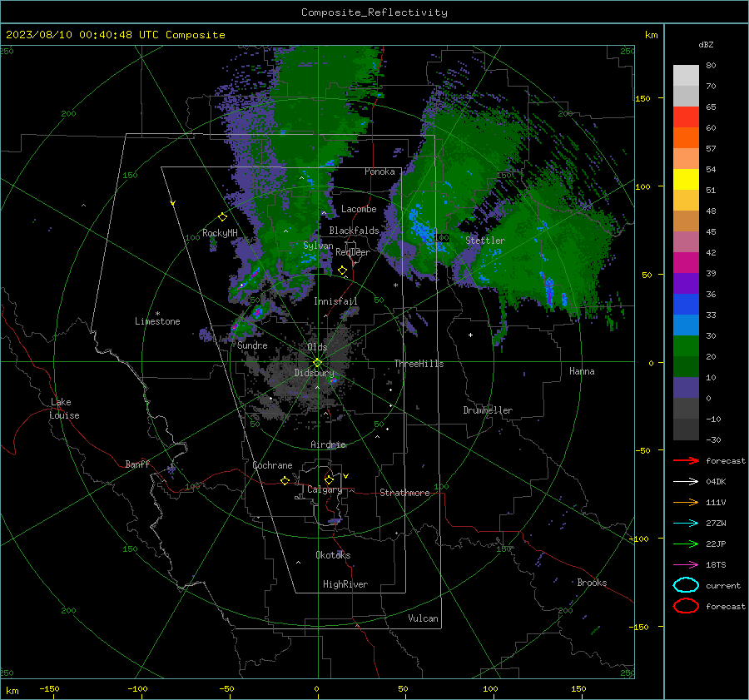
Task: Click the Cochrane label
Action: [272, 465]
